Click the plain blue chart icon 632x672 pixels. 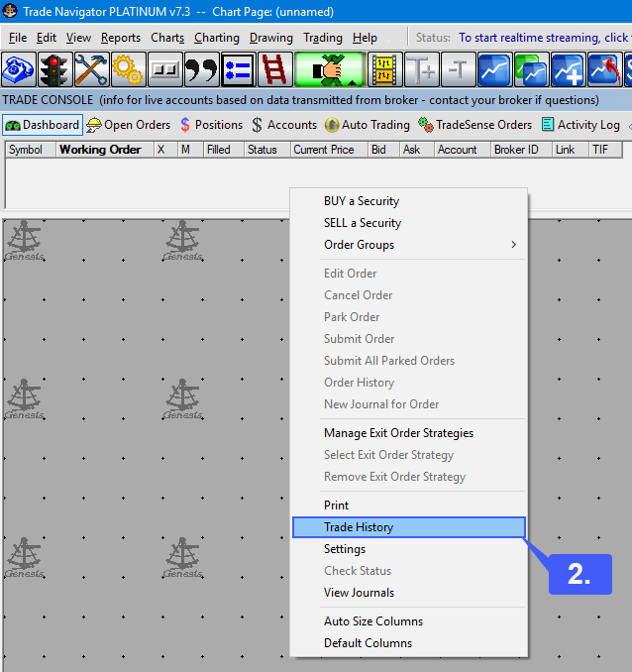click(495, 69)
